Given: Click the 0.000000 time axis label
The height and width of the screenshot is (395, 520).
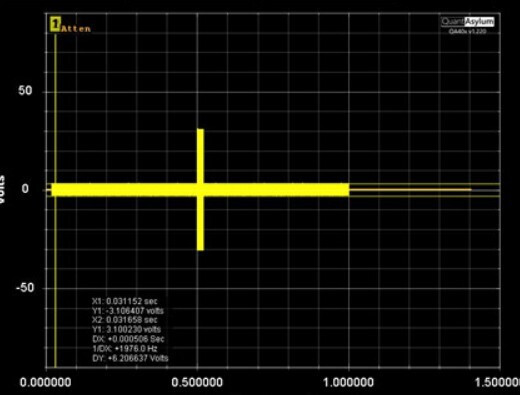Looking at the screenshot, I should (x=45, y=382).
